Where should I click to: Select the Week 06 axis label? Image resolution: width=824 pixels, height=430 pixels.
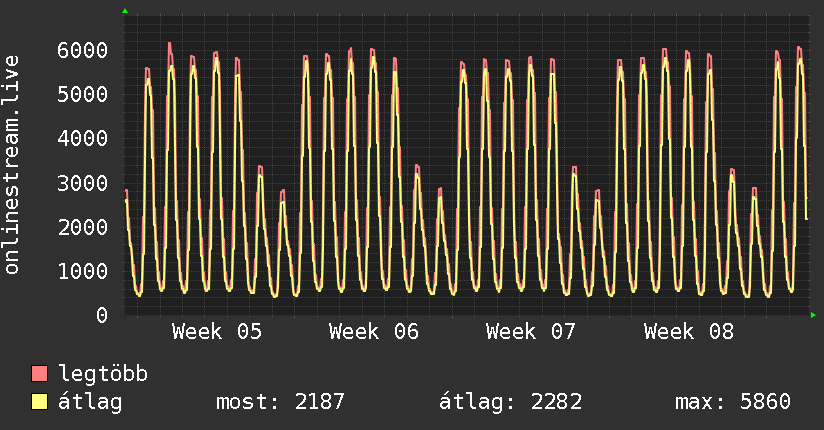[374, 332]
